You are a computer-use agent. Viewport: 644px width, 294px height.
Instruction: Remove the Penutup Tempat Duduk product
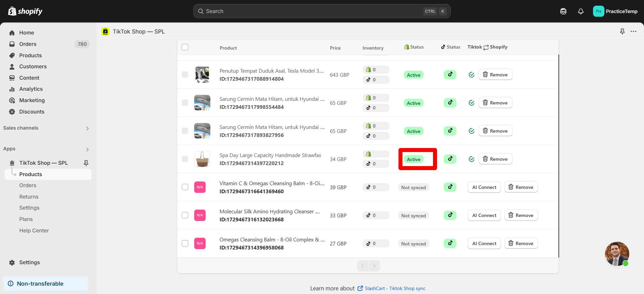click(495, 74)
